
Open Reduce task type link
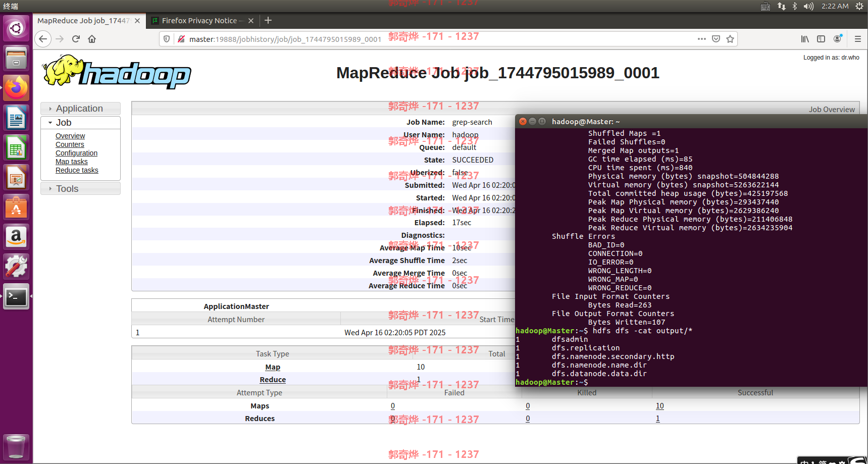pos(273,380)
